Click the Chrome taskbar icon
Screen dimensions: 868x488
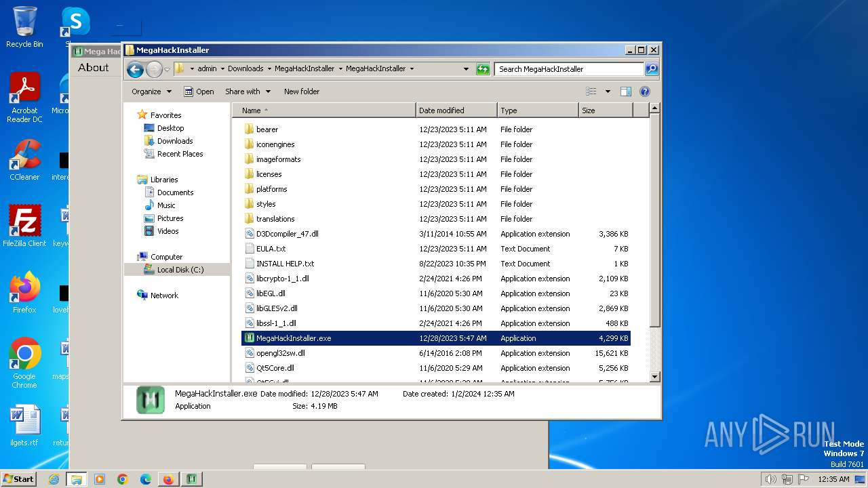click(x=123, y=479)
